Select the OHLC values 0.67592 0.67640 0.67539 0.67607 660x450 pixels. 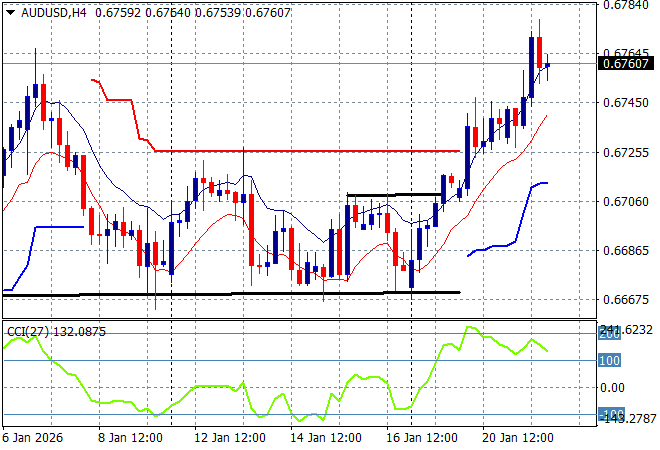click(193, 13)
